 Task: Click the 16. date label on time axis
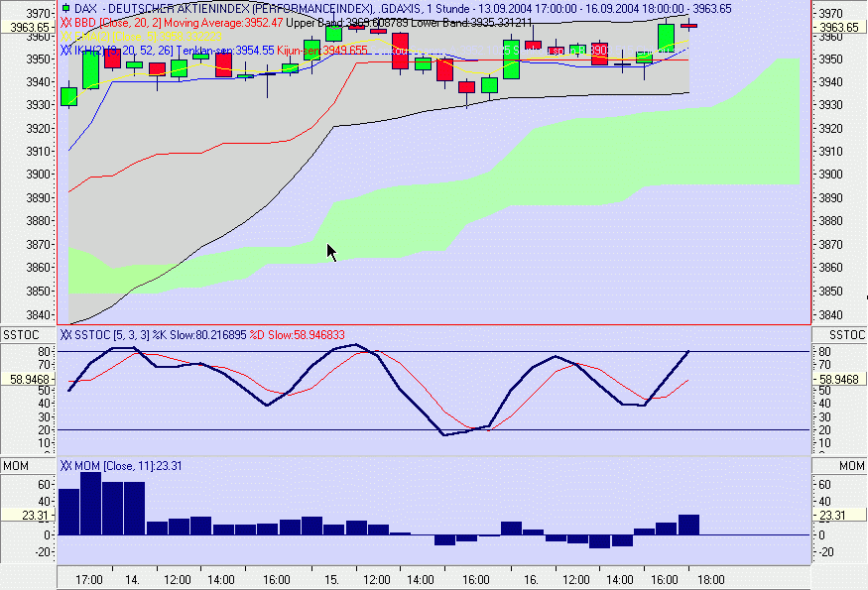[531, 579]
